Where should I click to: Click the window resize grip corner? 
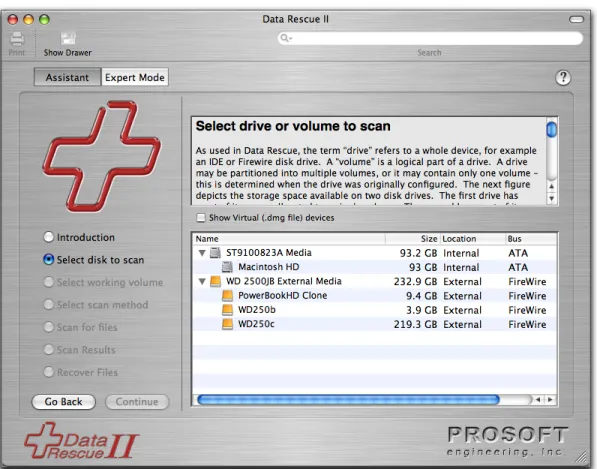[x=582, y=457]
